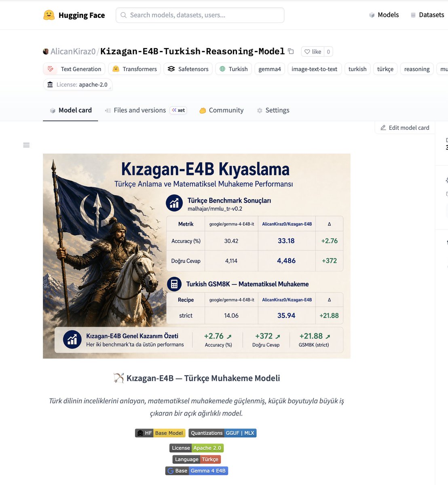Click the globe icon next to Turkish
Screen dimensions: 448x485
pos(222,69)
